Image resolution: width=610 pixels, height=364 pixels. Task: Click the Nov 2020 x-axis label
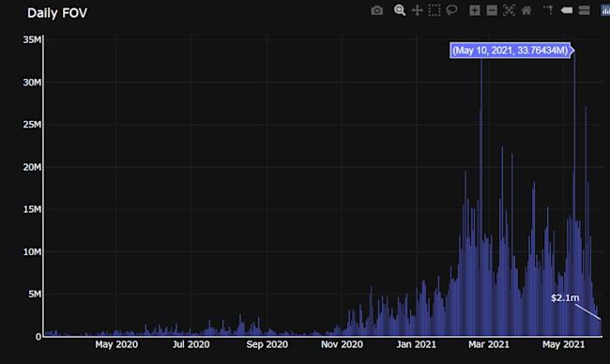click(342, 344)
